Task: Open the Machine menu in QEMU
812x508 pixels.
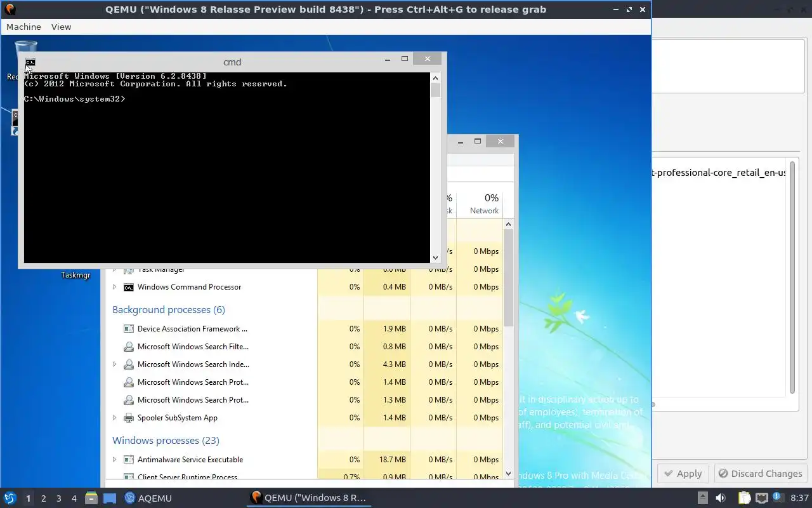Action: tap(23, 27)
